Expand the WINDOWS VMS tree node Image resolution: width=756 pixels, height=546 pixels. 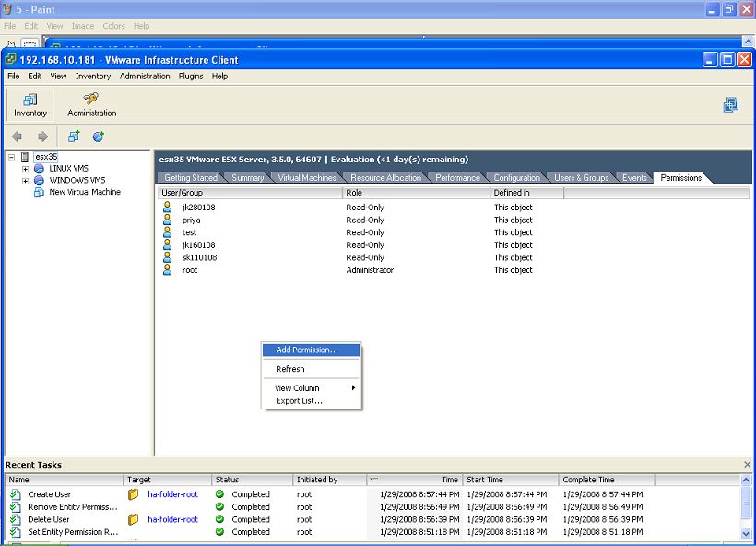coord(25,181)
